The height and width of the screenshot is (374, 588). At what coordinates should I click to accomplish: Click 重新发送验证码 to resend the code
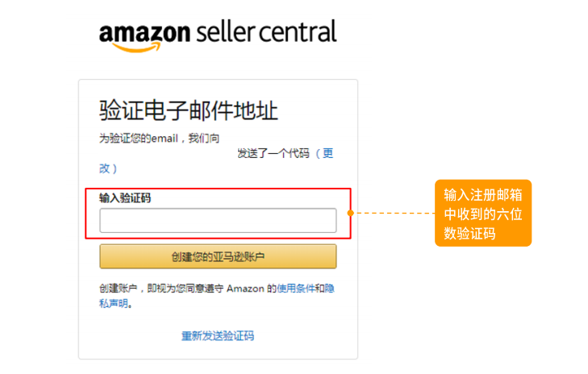click(x=218, y=336)
